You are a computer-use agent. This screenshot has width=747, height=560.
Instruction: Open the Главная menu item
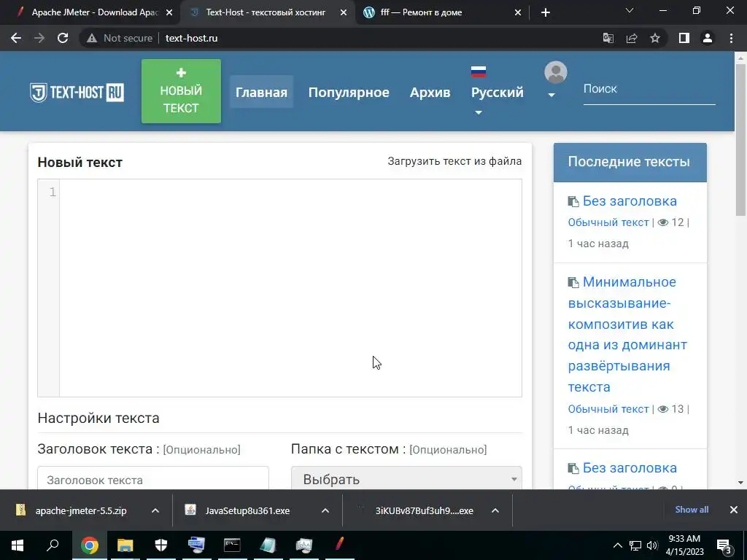pyautogui.click(x=261, y=92)
